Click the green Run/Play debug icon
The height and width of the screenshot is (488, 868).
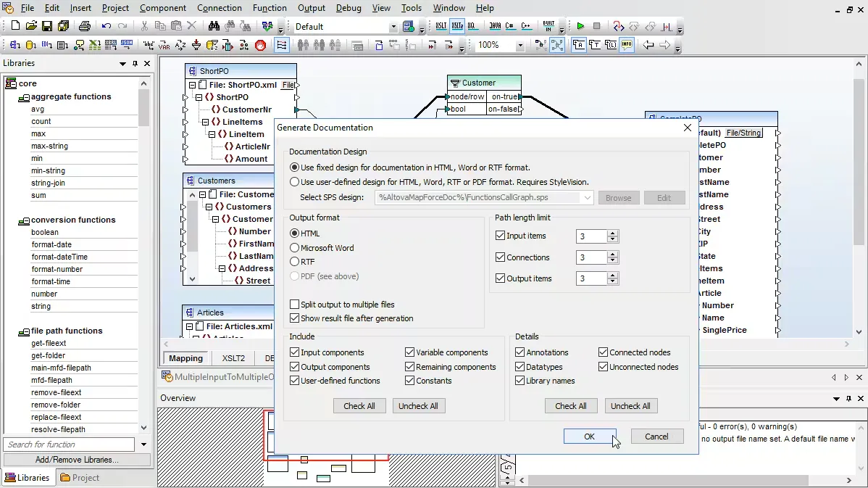[580, 26]
